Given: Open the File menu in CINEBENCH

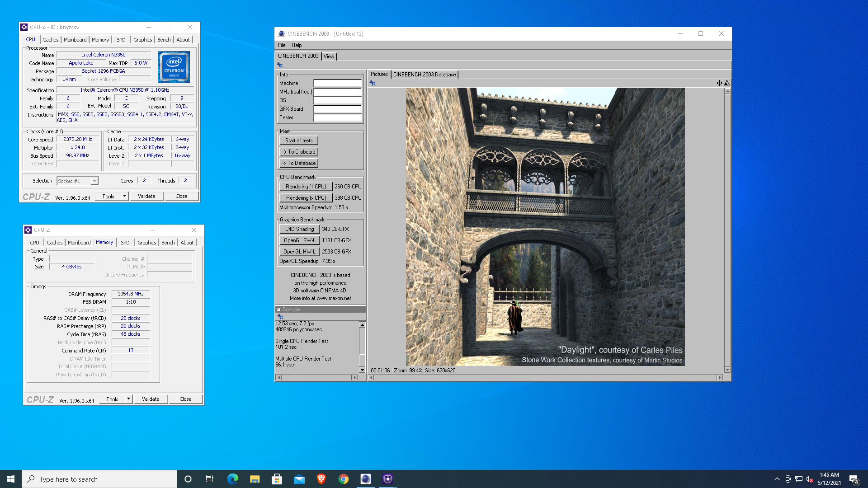Looking at the screenshot, I should click(282, 45).
